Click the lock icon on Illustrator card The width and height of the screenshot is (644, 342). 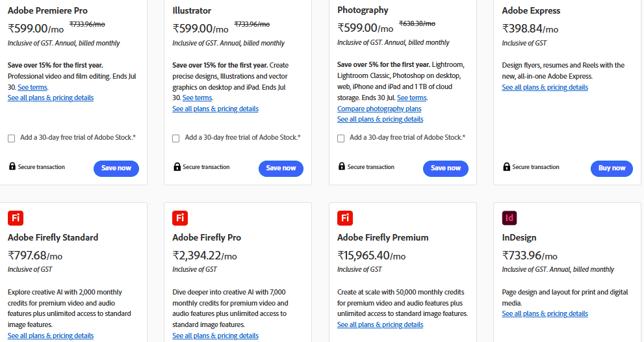coord(177,166)
